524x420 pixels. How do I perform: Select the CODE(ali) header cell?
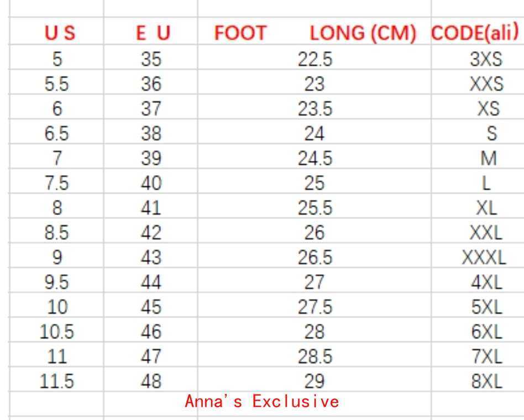pyautogui.click(x=475, y=33)
